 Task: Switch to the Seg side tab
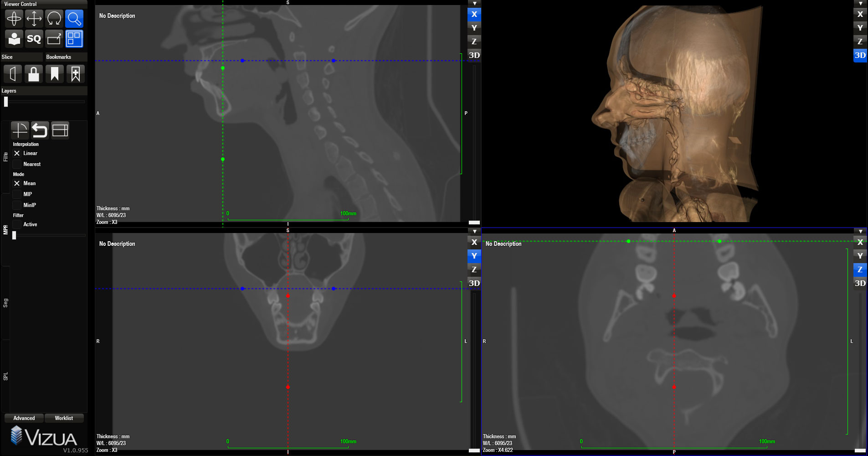pyautogui.click(x=5, y=303)
